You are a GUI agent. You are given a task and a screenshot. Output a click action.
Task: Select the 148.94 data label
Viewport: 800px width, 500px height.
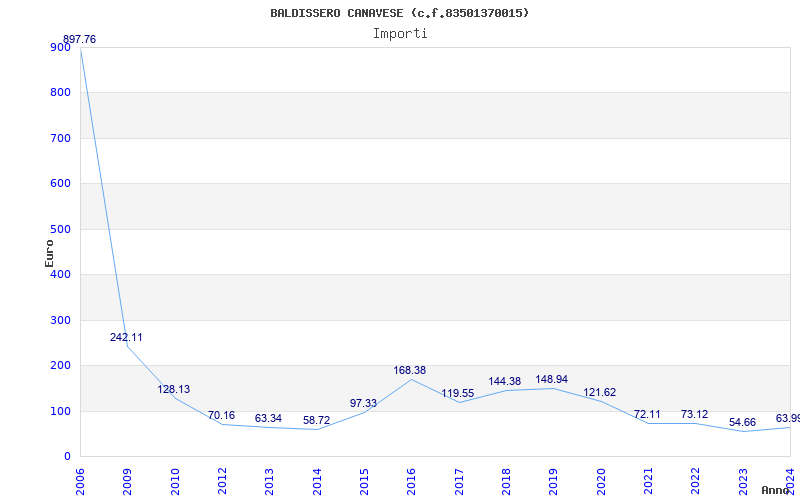[x=552, y=379]
